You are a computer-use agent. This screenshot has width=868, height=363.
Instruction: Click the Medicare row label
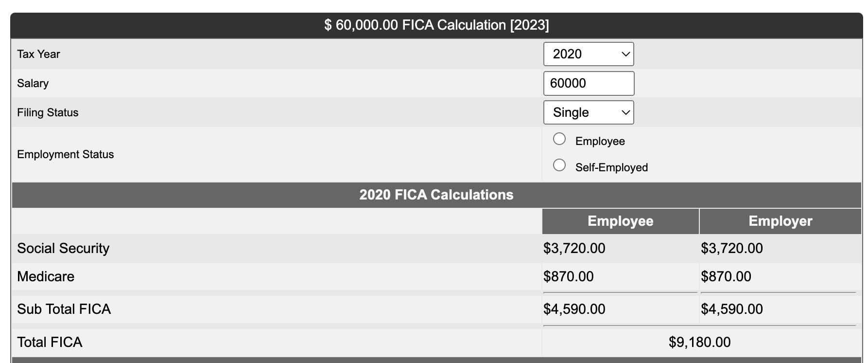coord(46,276)
